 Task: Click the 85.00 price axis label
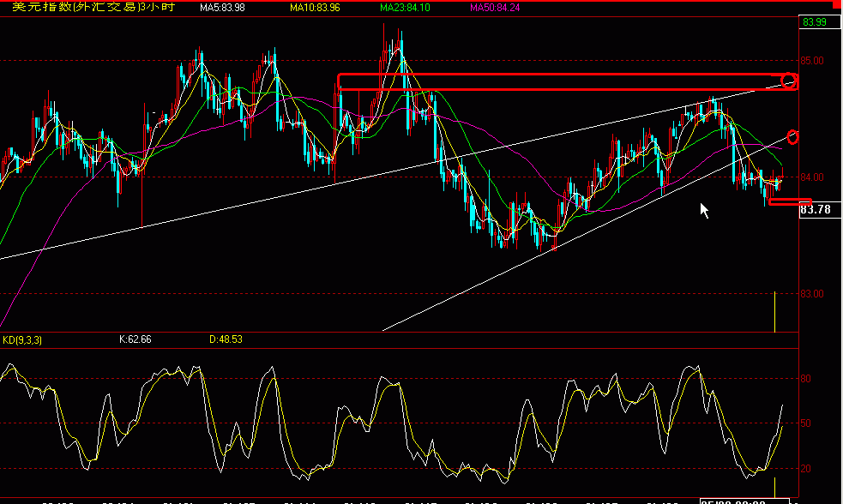(812, 61)
